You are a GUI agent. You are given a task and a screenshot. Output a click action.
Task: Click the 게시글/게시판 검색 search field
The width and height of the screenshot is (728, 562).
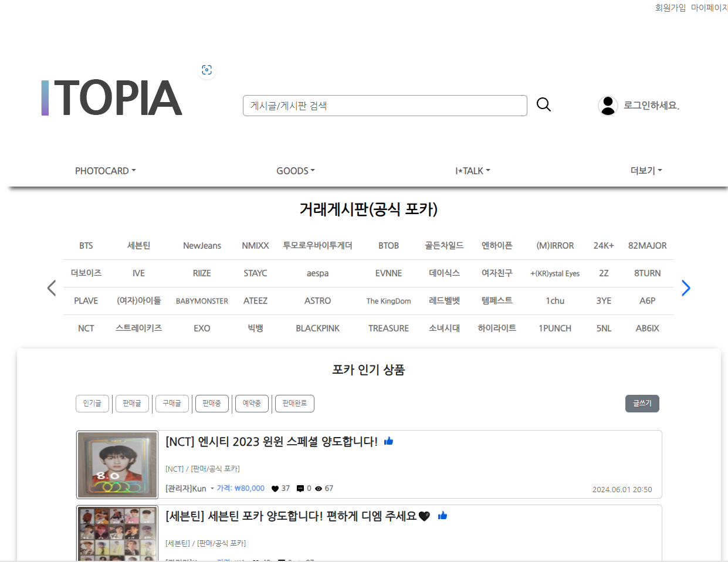(x=385, y=106)
